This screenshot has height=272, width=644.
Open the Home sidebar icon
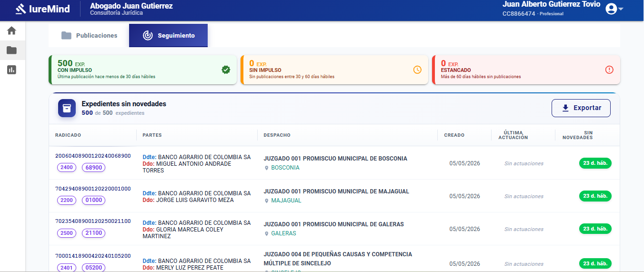[12, 31]
